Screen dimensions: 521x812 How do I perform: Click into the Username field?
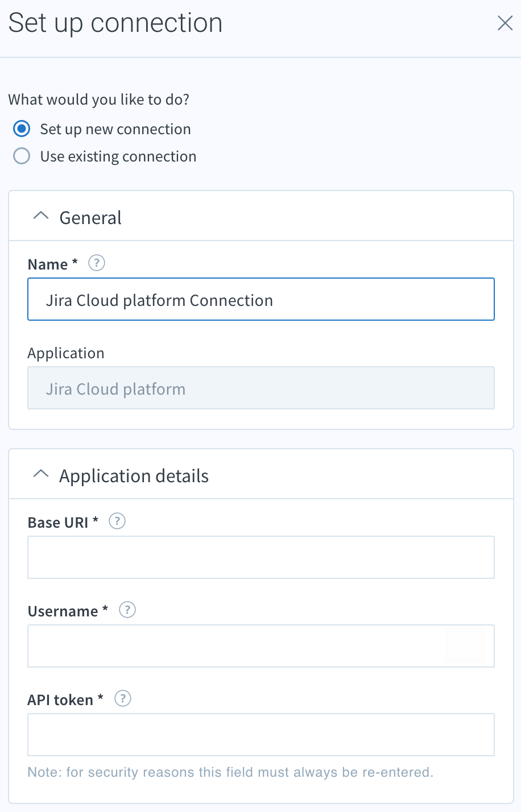click(x=261, y=646)
